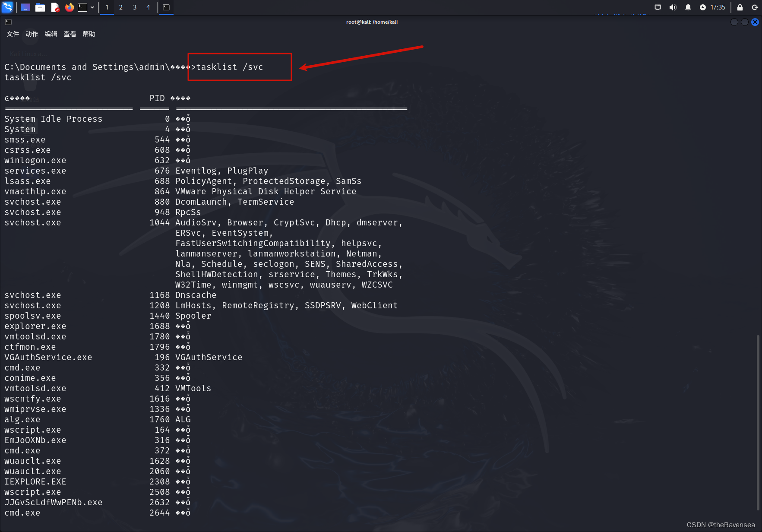This screenshot has height=532, width=762.
Task: Click the Spooler service text
Action: 193,316
